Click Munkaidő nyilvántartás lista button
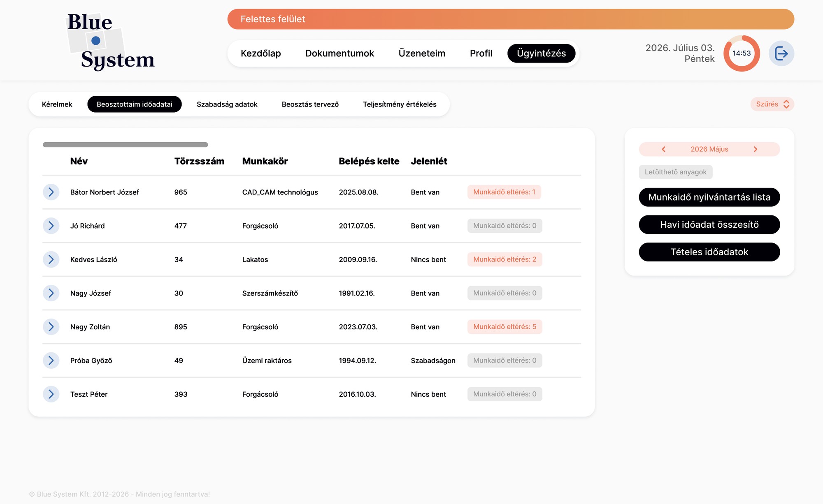Image resolution: width=823 pixels, height=504 pixels. [709, 197]
